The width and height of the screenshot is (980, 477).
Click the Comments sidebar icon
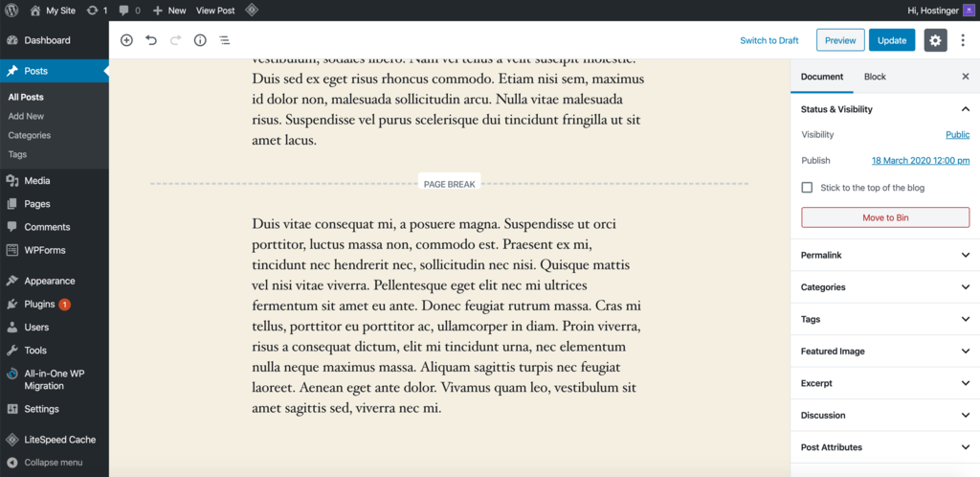[11, 227]
